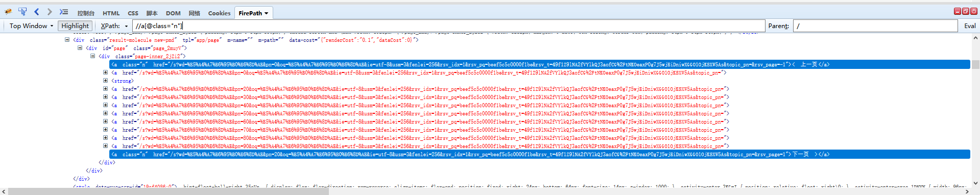Viewport: 980px width, 195px height.
Task: Open the FirePath tab dropdown arrow
Action: point(266,13)
